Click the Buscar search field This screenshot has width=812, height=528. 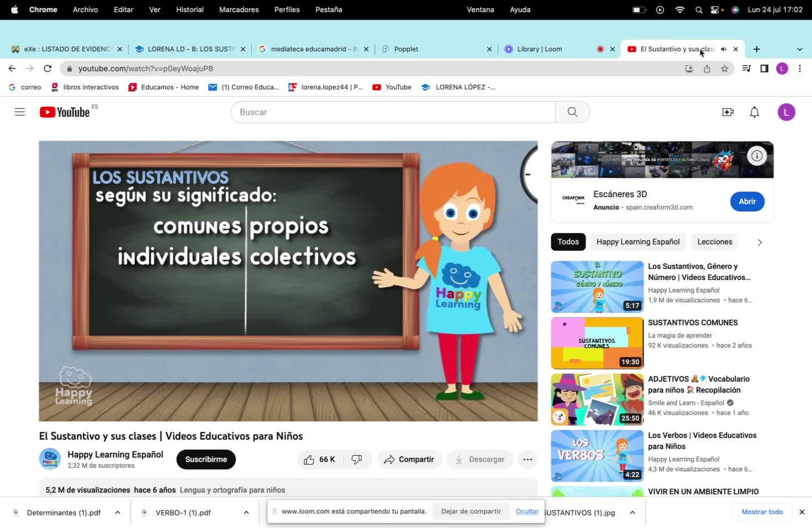click(x=393, y=112)
